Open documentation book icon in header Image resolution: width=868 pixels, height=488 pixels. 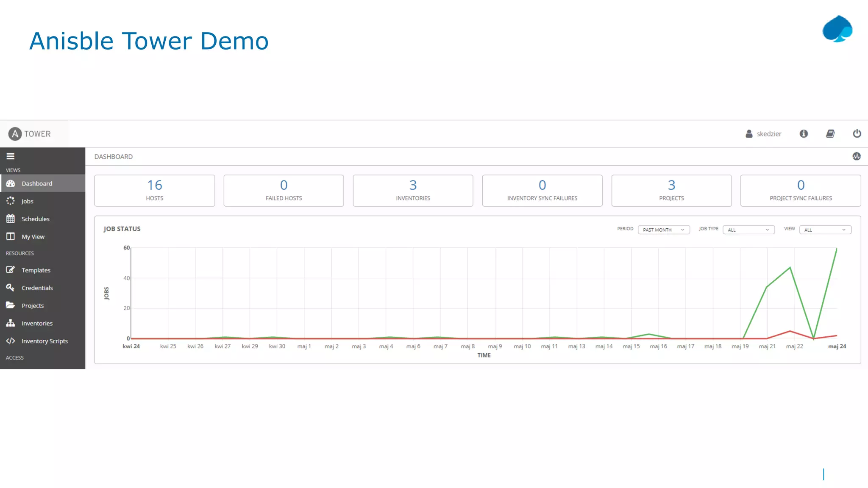coord(830,134)
